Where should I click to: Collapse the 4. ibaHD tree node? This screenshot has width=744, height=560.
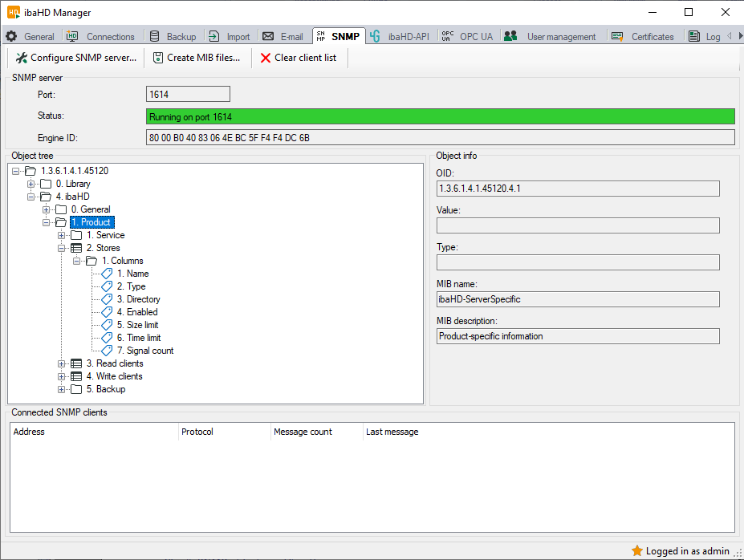click(x=31, y=197)
